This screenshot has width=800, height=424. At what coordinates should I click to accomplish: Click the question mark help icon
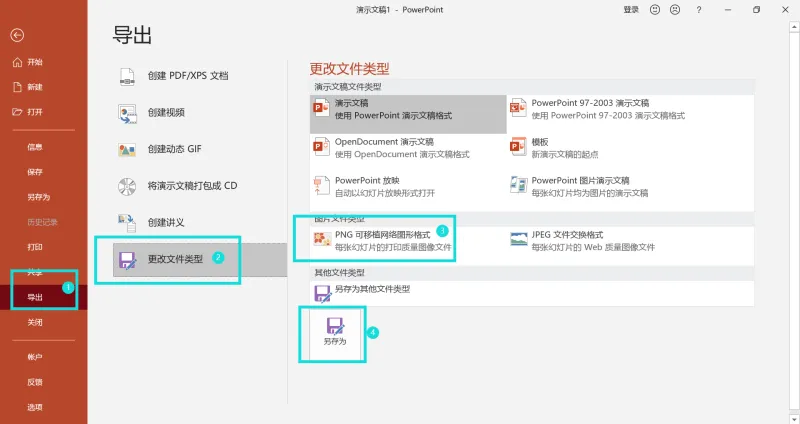pyautogui.click(x=699, y=10)
